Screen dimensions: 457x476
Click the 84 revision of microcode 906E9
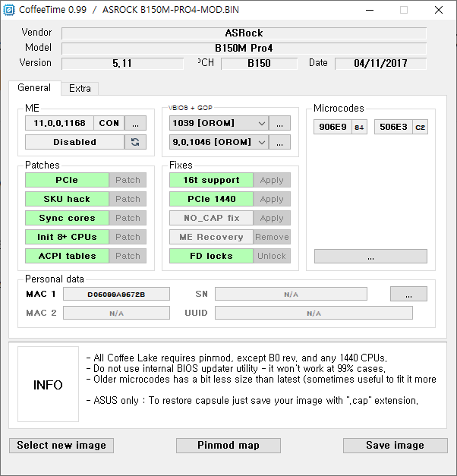359,128
